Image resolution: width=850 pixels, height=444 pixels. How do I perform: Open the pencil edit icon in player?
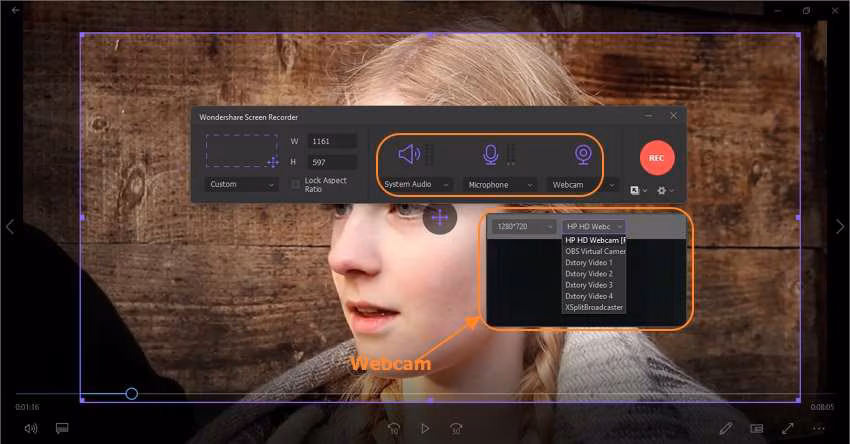coord(725,429)
